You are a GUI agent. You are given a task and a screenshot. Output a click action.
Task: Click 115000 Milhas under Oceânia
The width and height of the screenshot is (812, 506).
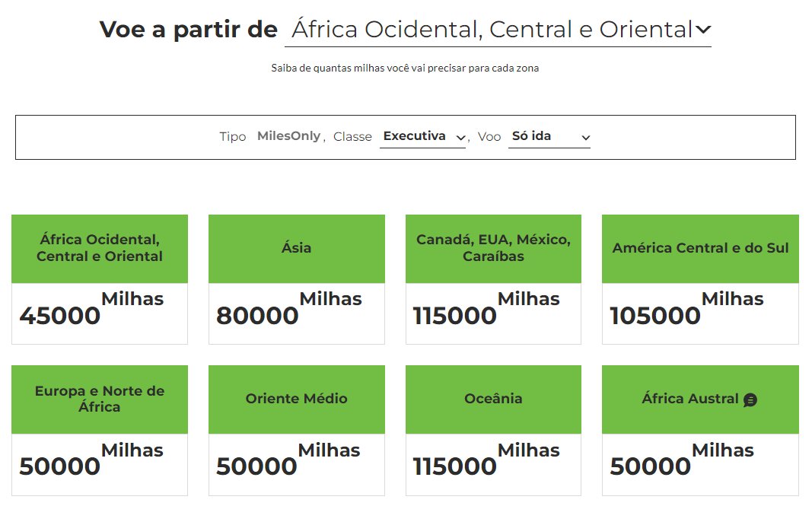click(x=486, y=460)
